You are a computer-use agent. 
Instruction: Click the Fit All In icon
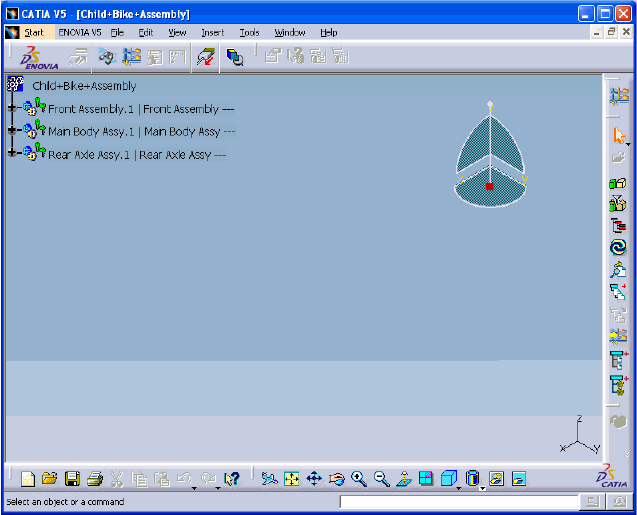292,479
